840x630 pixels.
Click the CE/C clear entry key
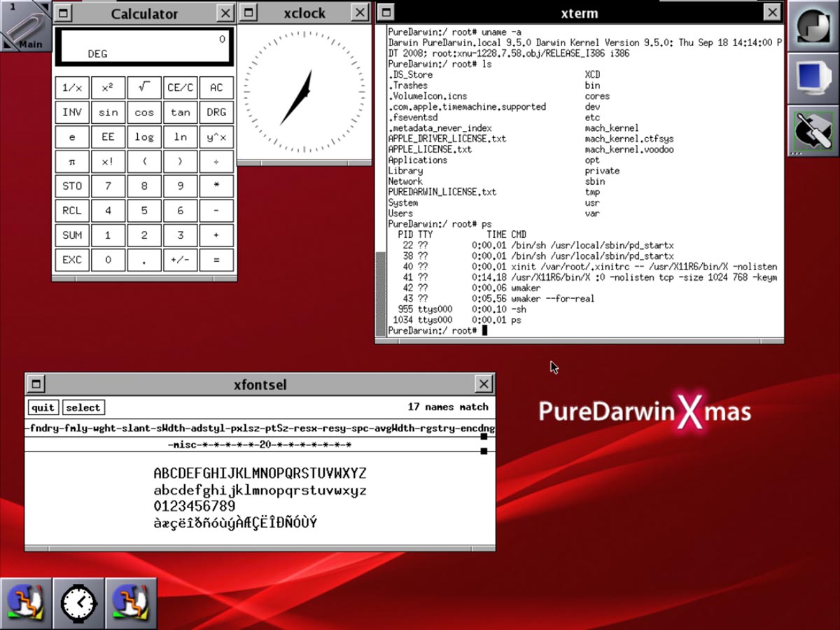180,87
